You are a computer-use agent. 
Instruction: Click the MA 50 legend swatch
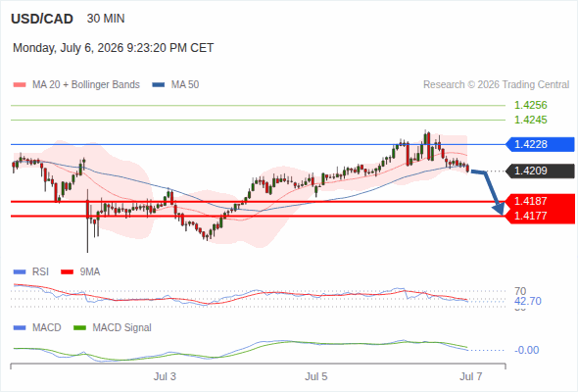click(159, 85)
